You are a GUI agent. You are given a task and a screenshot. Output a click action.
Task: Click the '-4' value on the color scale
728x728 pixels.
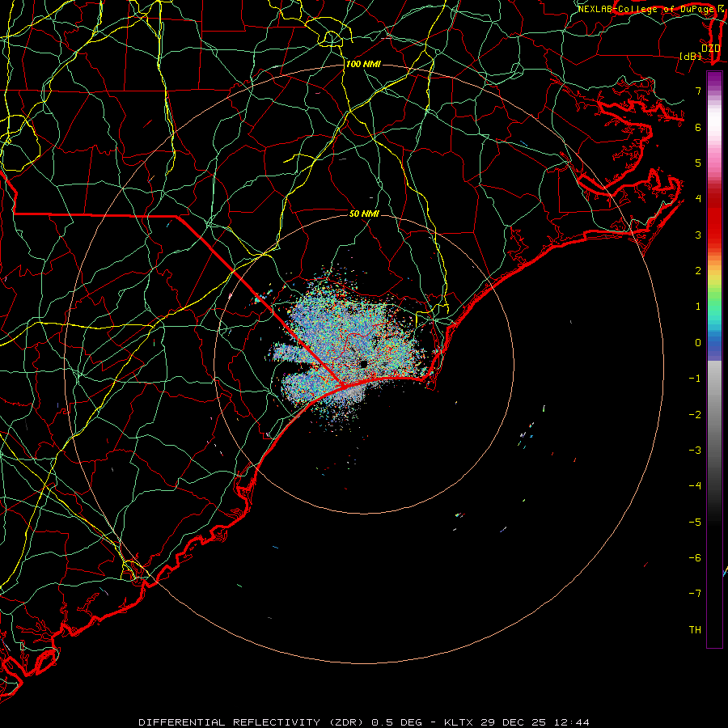pos(695,485)
